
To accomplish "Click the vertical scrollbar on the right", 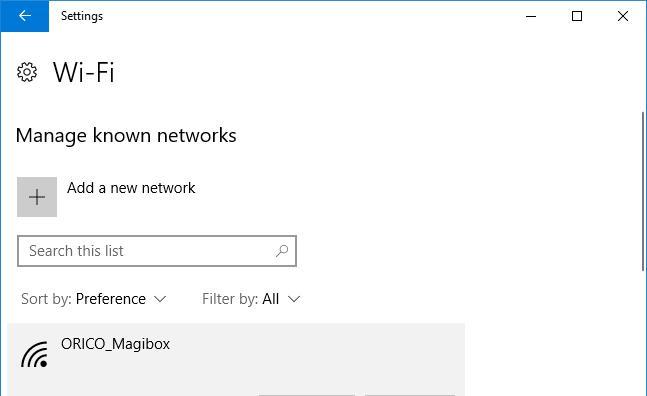I will pyautogui.click(x=643, y=192).
